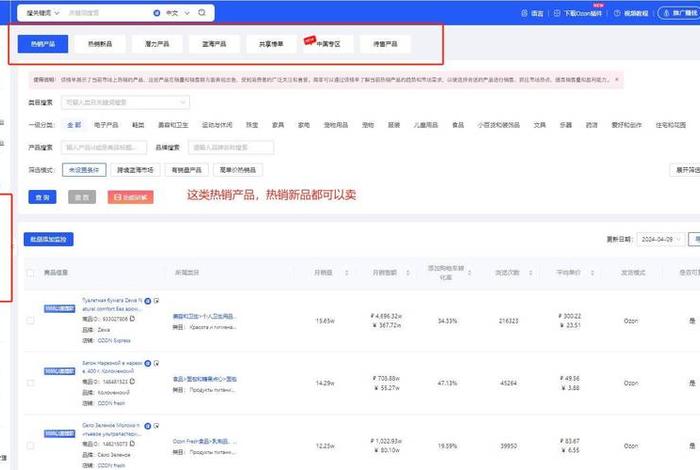Open the category link for the Deva product row

tap(204, 316)
